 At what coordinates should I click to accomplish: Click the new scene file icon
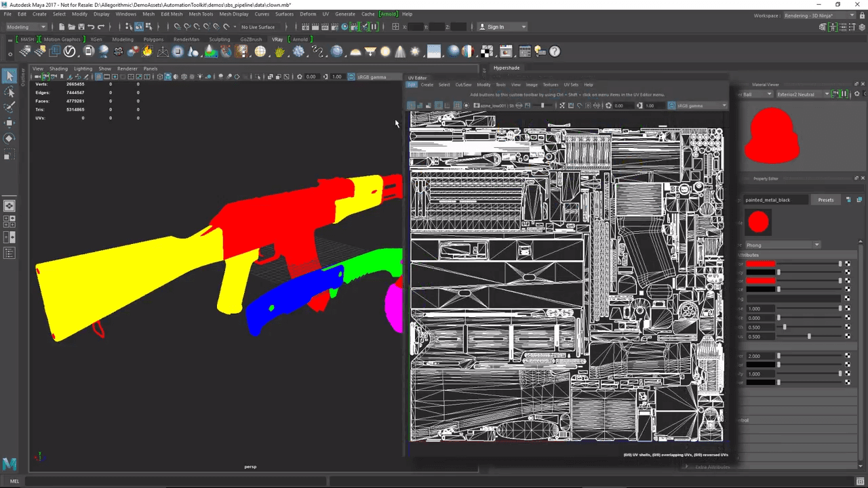point(62,27)
